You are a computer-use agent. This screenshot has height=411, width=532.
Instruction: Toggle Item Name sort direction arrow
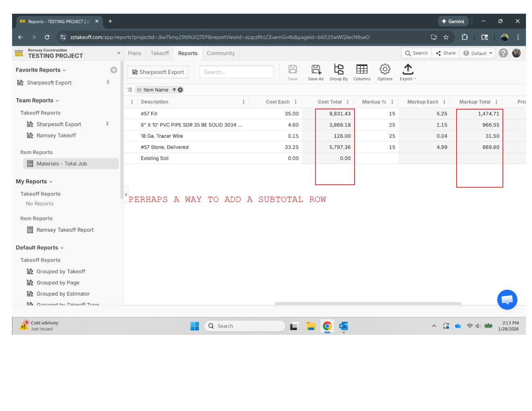pos(174,90)
